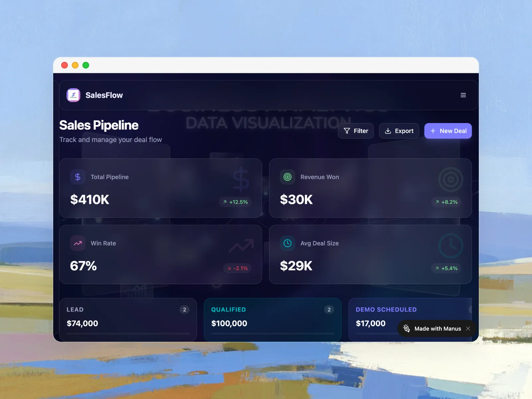
Task: Click the SalesFlow logo icon
Action: pyautogui.click(x=73, y=95)
